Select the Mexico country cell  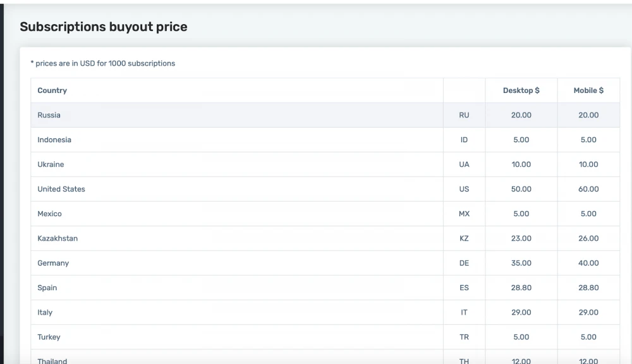(237, 214)
